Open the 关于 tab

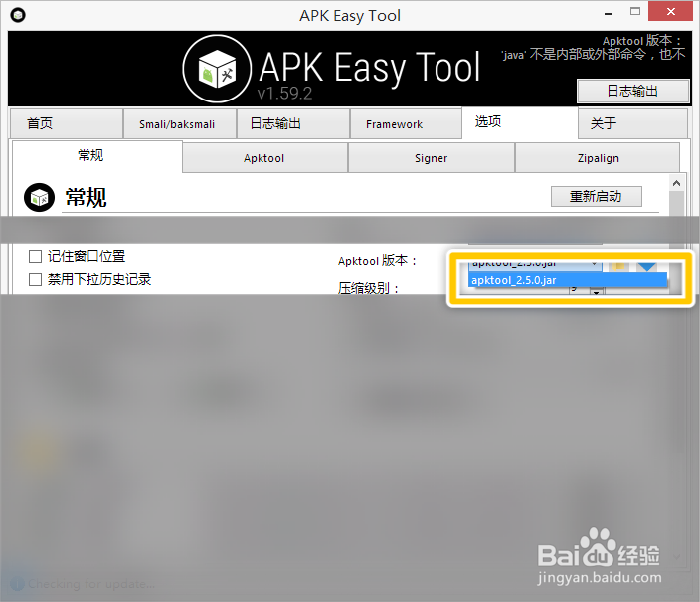[x=632, y=123]
